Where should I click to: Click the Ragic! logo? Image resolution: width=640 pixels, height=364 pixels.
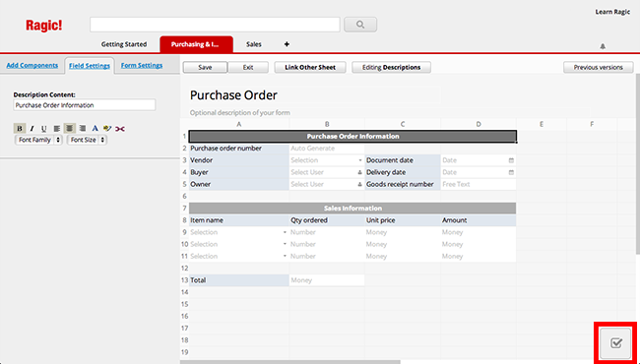pos(44,26)
